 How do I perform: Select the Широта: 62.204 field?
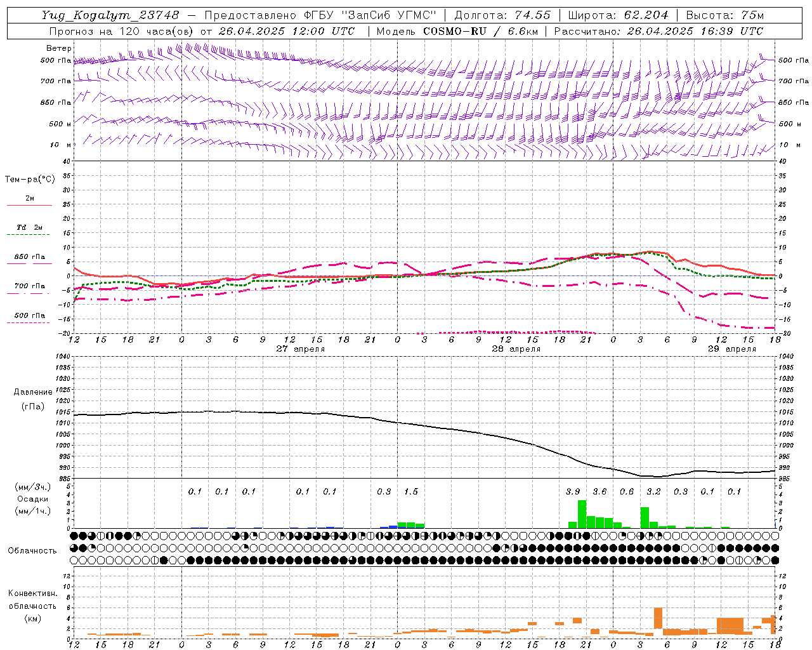coord(618,15)
